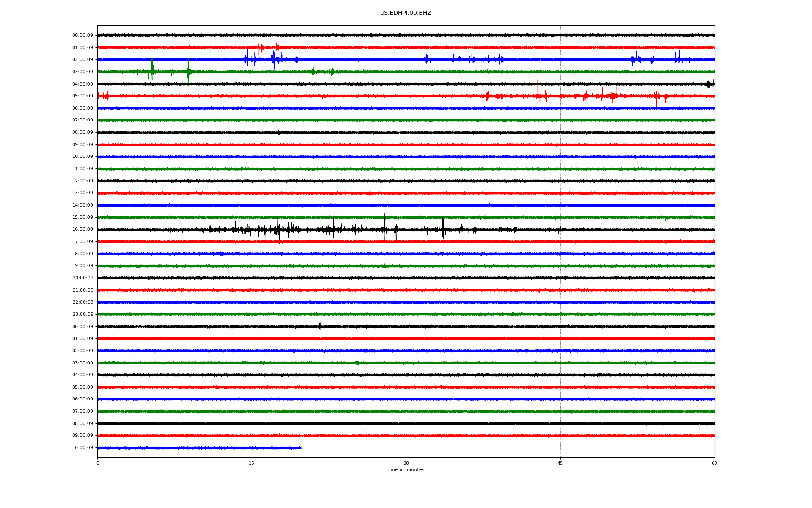Click the 00:00:09 label on the top trace
Viewport: 812px width, 508px height.
[x=82, y=36]
